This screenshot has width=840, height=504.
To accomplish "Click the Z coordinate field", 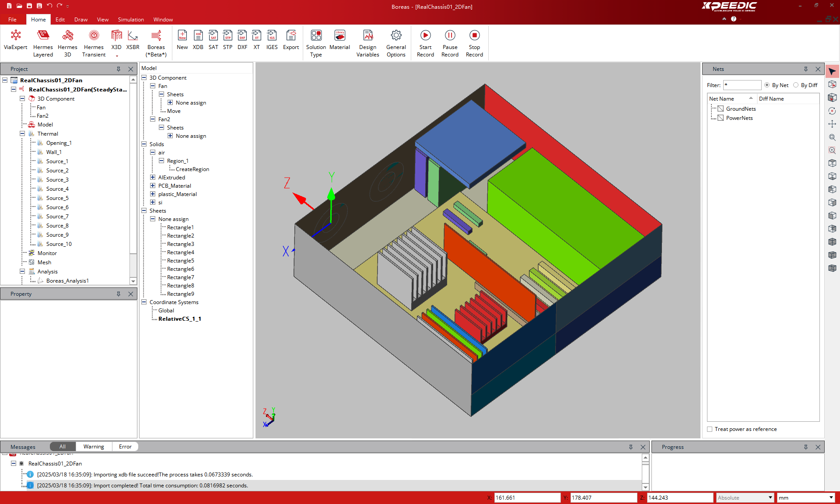I will pyautogui.click(x=680, y=497).
